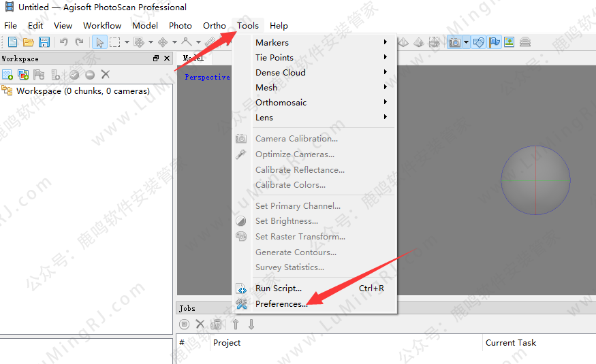Open the Draw polyline tool dropdown arrow
The image size is (596, 364).
click(x=198, y=42)
